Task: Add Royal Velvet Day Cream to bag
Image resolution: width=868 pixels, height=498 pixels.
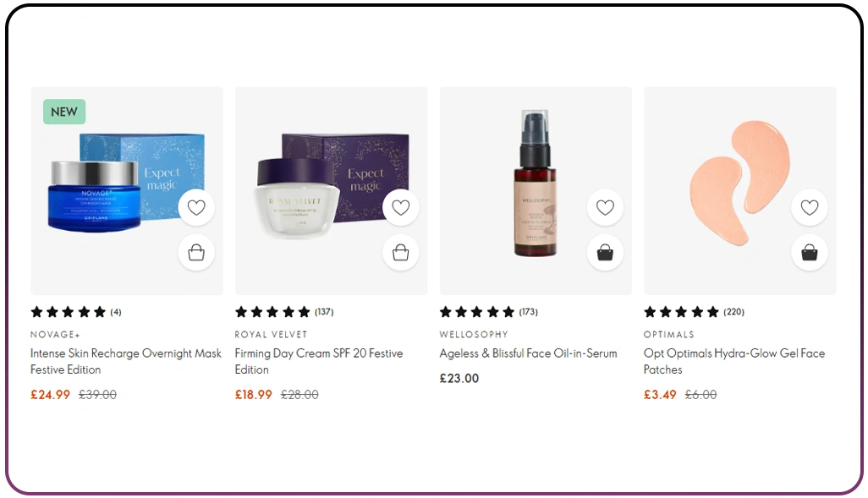Action: [x=401, y=253]
